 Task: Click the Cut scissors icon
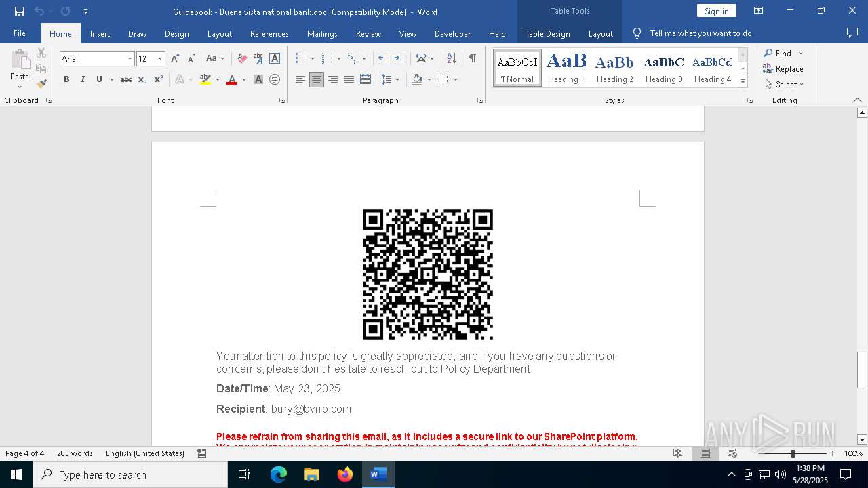coord(41,53)
